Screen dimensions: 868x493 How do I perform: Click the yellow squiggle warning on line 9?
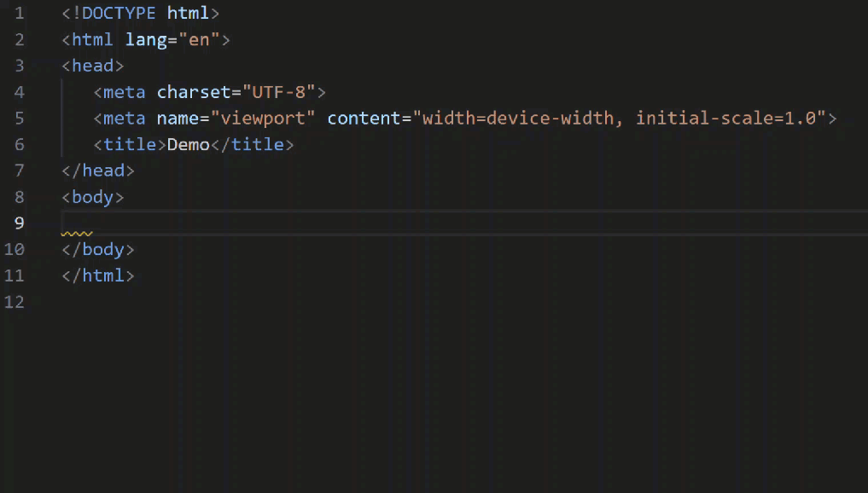[77, 234]
